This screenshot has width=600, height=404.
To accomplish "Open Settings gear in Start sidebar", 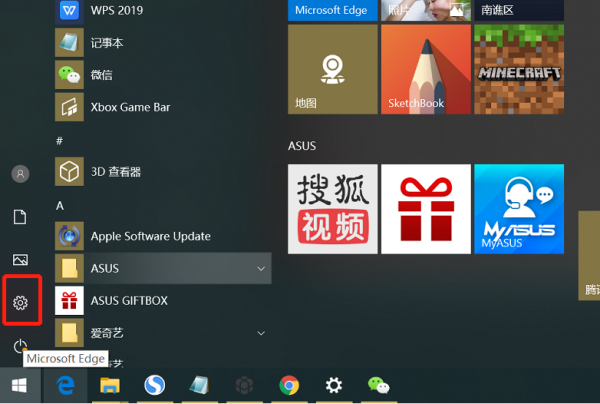I will tap(20, 303).
